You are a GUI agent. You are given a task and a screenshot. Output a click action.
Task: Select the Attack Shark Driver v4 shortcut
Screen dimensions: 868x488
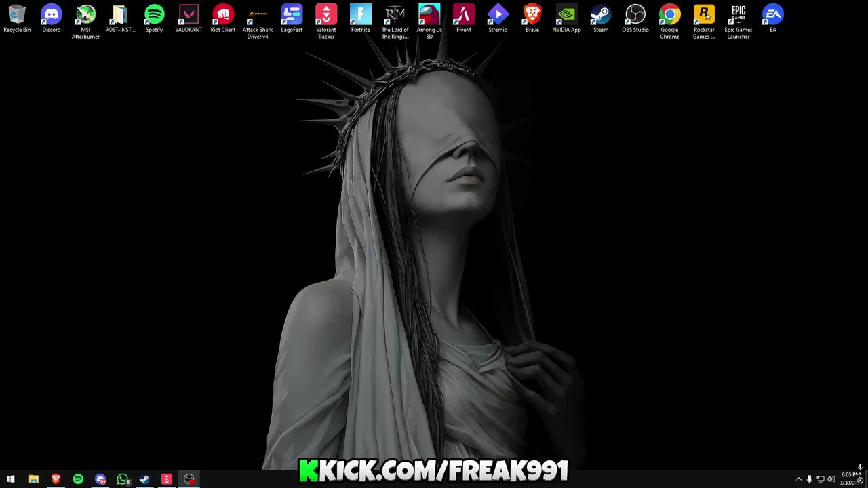click(258, 22)
